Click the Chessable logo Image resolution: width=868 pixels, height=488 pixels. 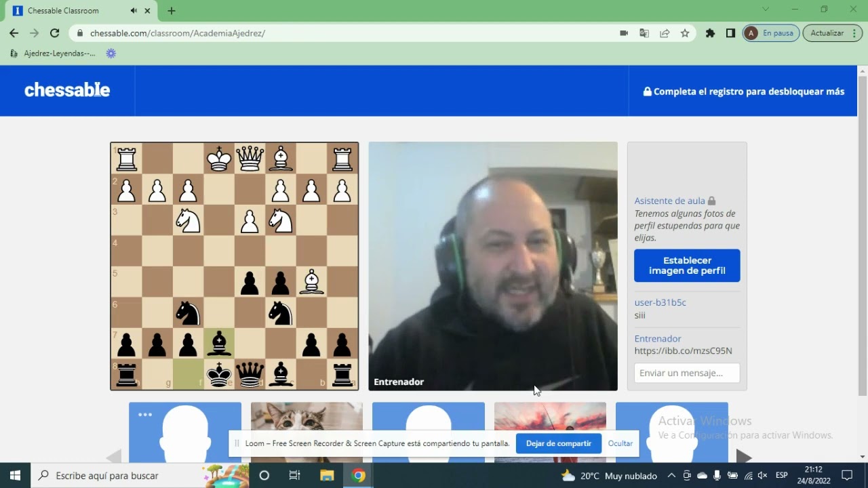click(x=67, y=90)
